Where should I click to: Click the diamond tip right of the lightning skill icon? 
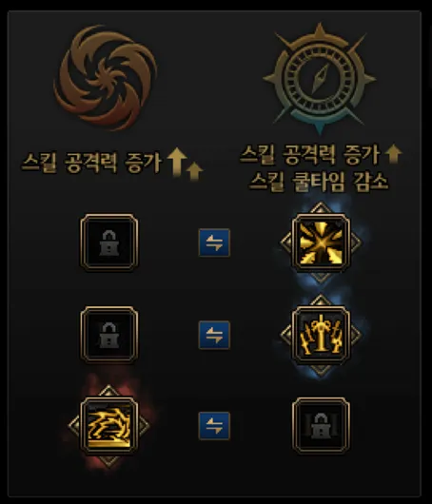point(144,426)
